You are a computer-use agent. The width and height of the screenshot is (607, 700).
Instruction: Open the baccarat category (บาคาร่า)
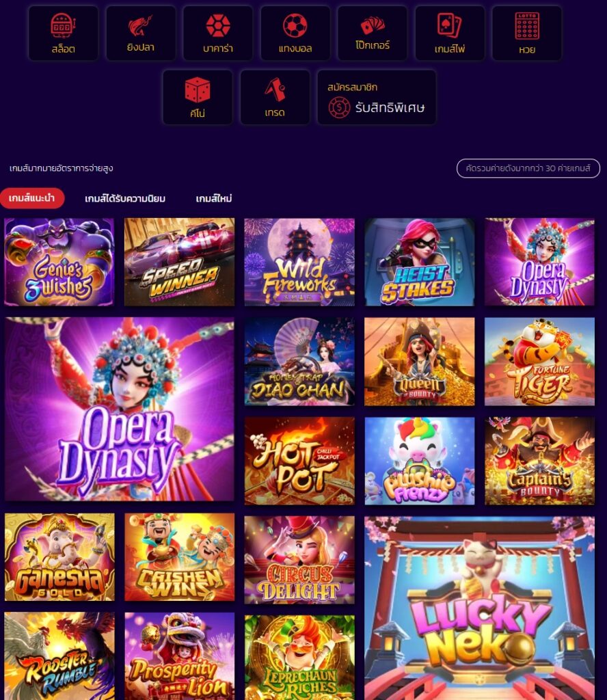[218, 33]
